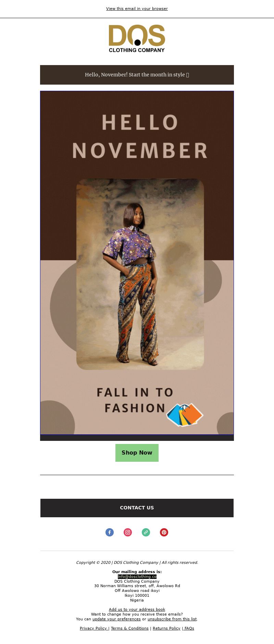Open the Hello November promo image
Viewport: 274px width, 644px height.
click(x=137, y=263)
